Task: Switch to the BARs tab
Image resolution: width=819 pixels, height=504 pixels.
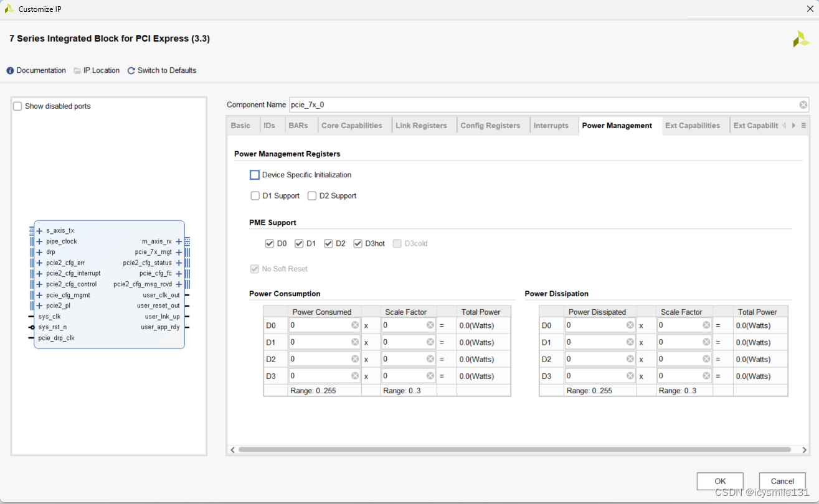Action: pyautogui.click(x=298, y=126)
